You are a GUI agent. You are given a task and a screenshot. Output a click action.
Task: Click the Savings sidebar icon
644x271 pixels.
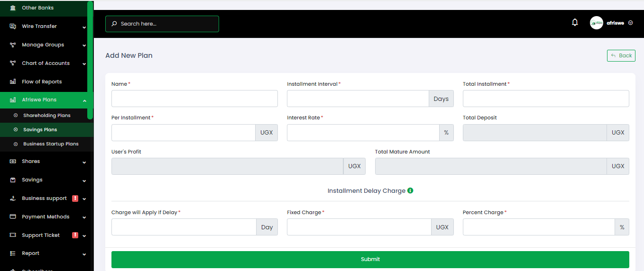tap(13, 180)
